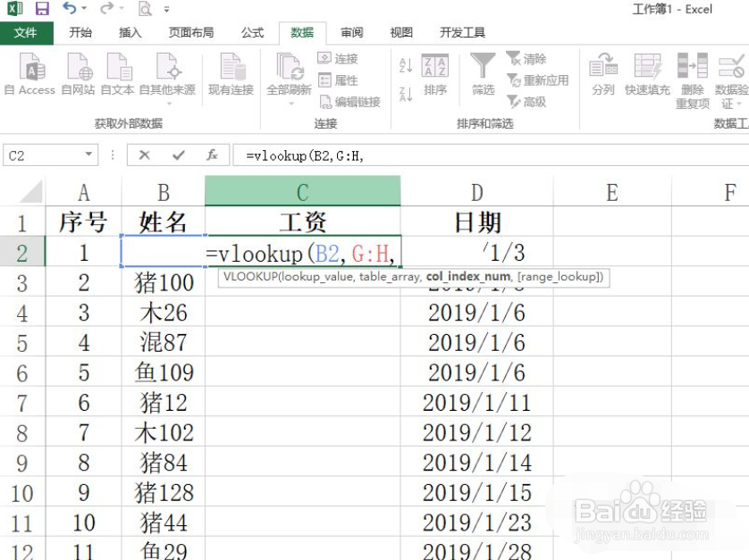
Task: Click cell containing 木102
Action: [x=164, y=432]
